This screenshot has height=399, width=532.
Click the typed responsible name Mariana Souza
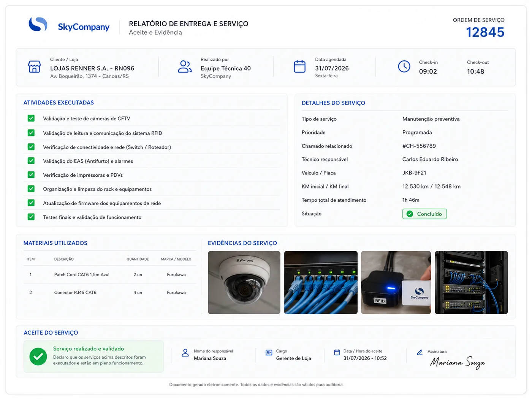coord(210,358)
